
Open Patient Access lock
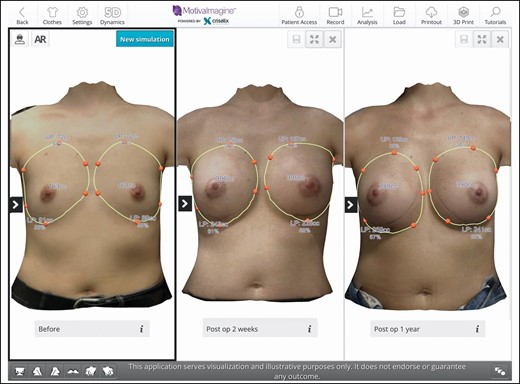[x=299, y=16]
